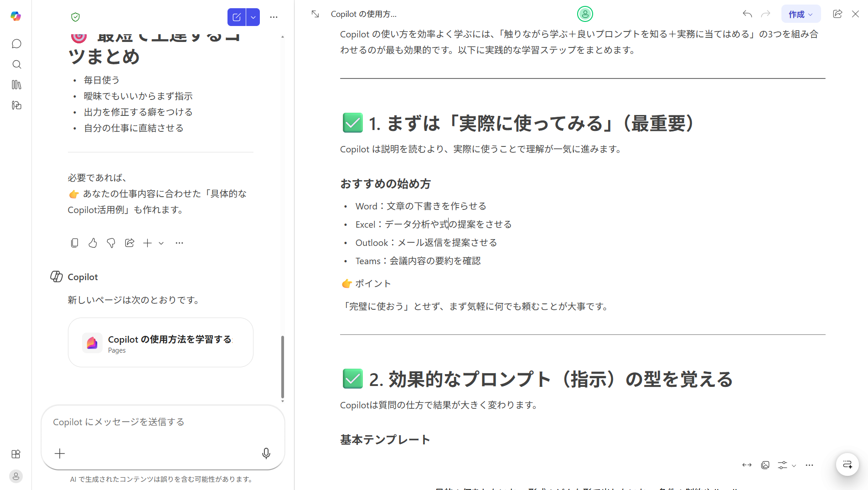Click the bullet Excel：データ分析や式の提案をさせる
The height and width of the screenshot is (490, 868).
pos(434,224)
